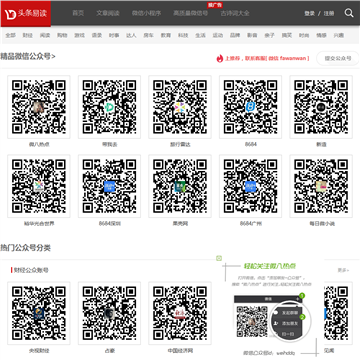Image resolution: width=360 pixels, height=360 pixels.
Task: Close the 轻松关注微八热点 popup
Action: tap(219, 258)
